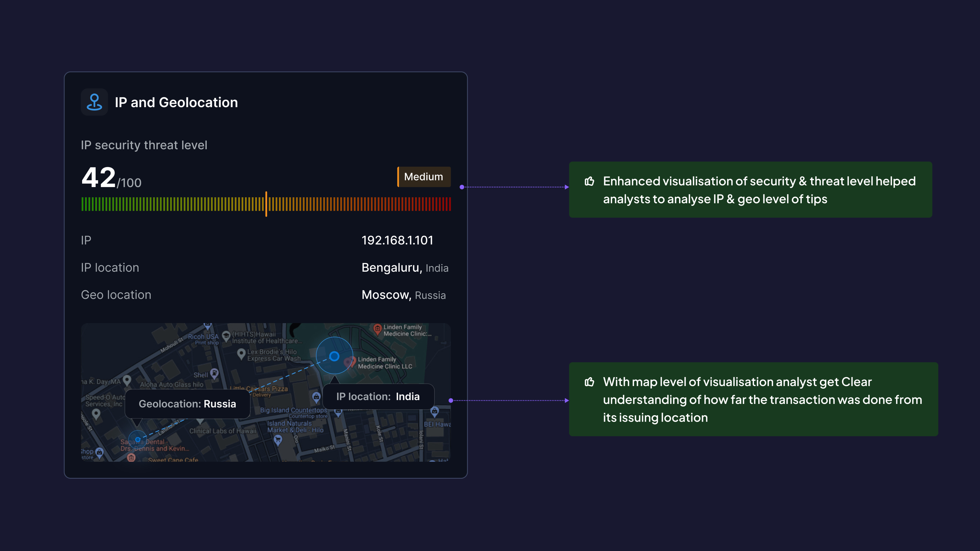The height and width of the screenshot is (551, 980).
Task: Click the small geolocation marker dot
Action: coord(138,440)
